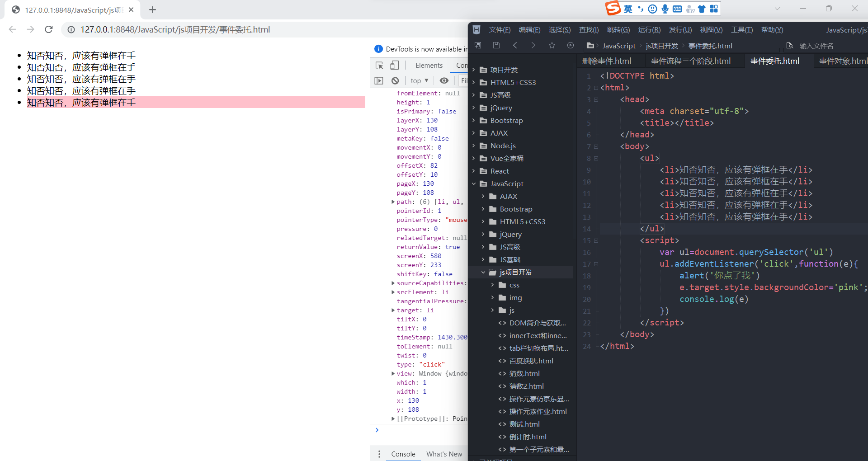Expand the target: li object in console
Screen dimensions: 868x461
[x=392, y=310]
